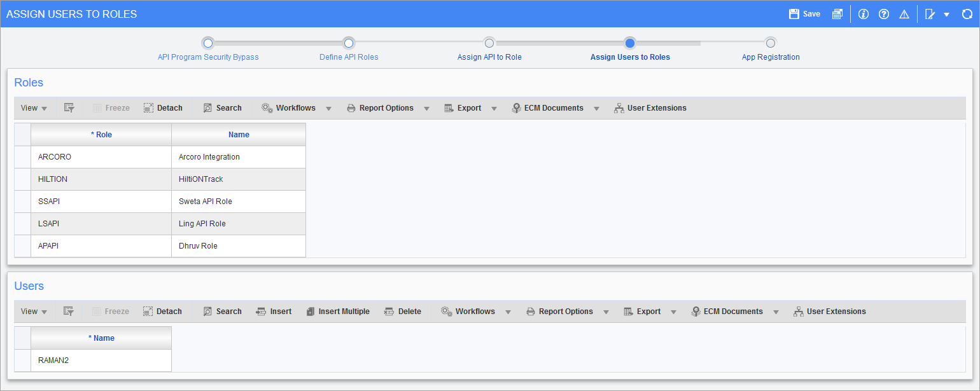The width and height of the screenshot is (980, 391).
Task: Expand Workflows dropdown arrow in Roles toolbar
Action: 328,109
